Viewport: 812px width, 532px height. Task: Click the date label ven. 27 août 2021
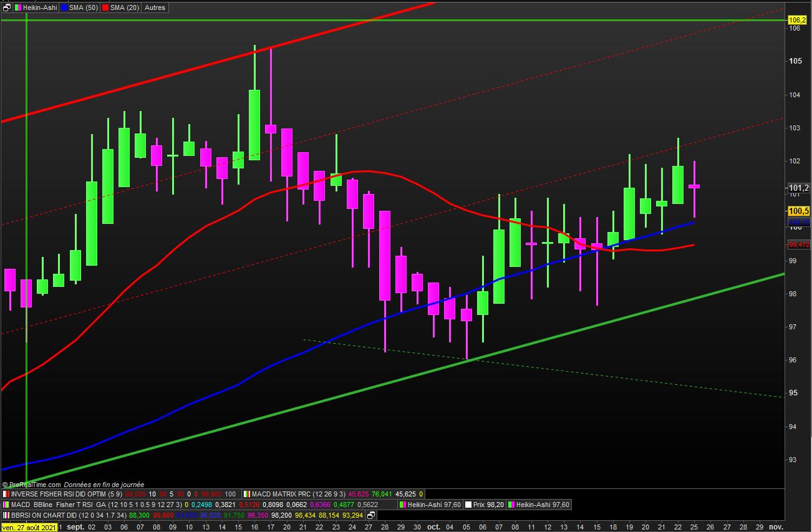pyautogui.click(x=29, y=527)
